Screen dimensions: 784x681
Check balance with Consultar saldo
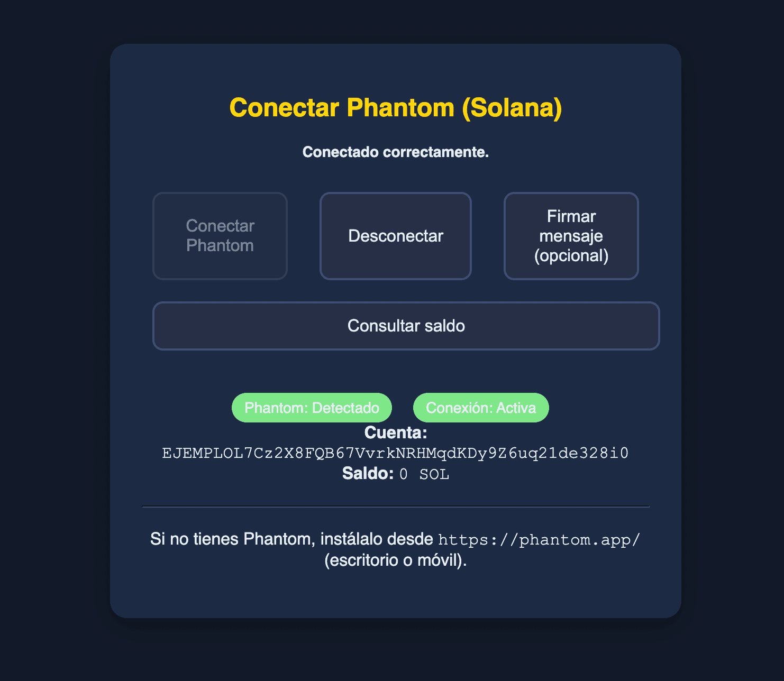tap(406, 326)
